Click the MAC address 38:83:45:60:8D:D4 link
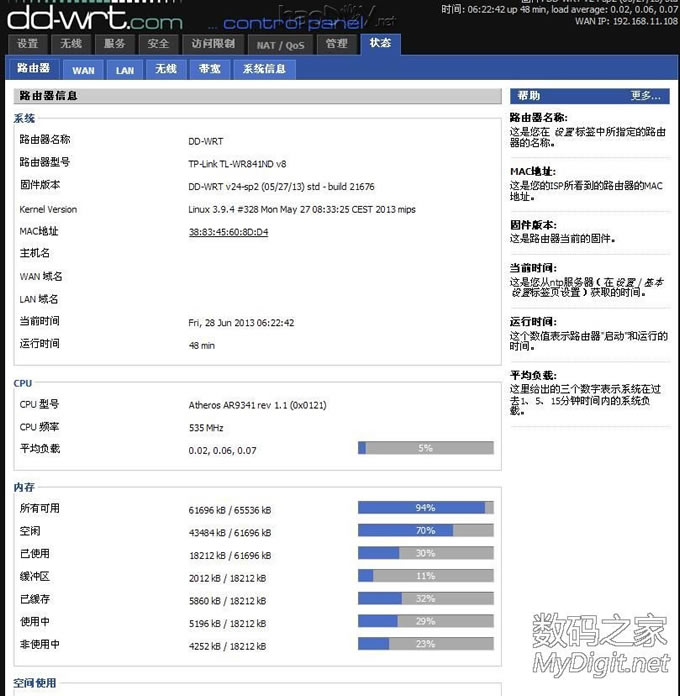Image resolution: width=680 pixels, height=696 pixels. [x=228, y=232]
